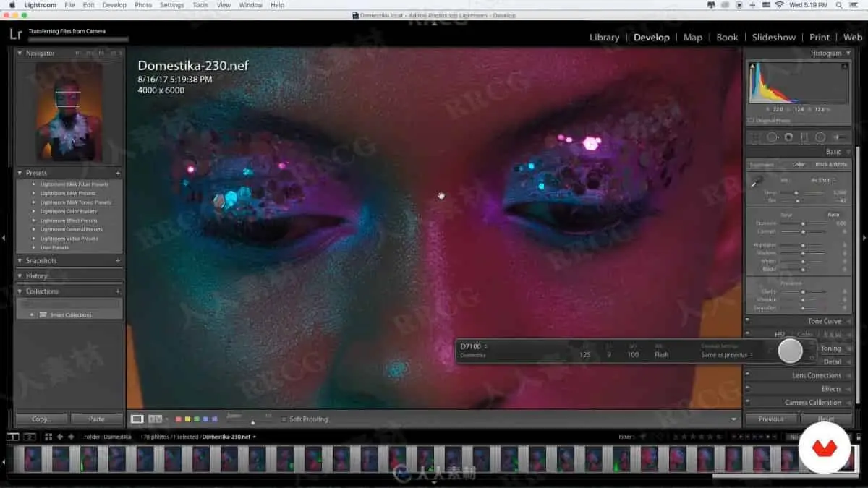Toggle the Original Photo checkbox
The image size is (868, 488).
click(751, 121)
